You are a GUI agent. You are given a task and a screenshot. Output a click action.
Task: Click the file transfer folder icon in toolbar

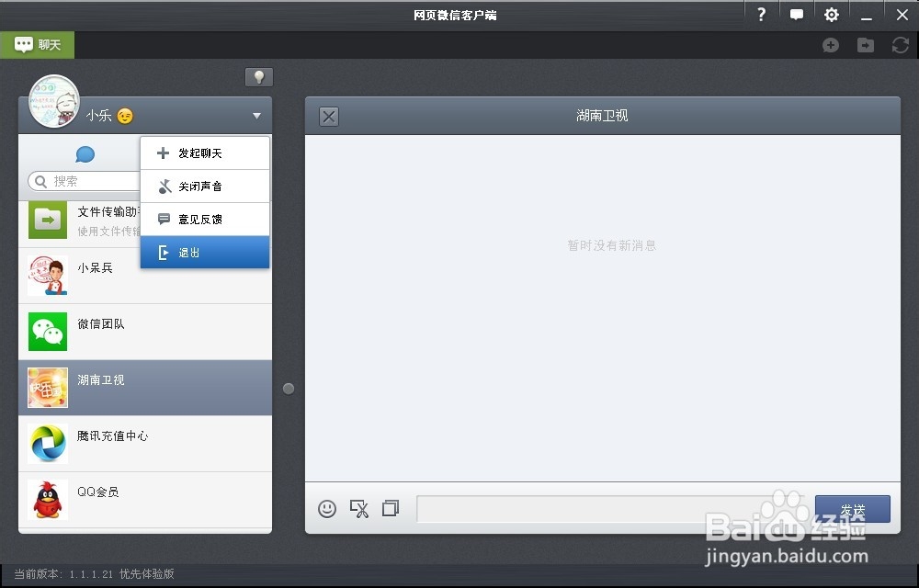coord(865,45)
